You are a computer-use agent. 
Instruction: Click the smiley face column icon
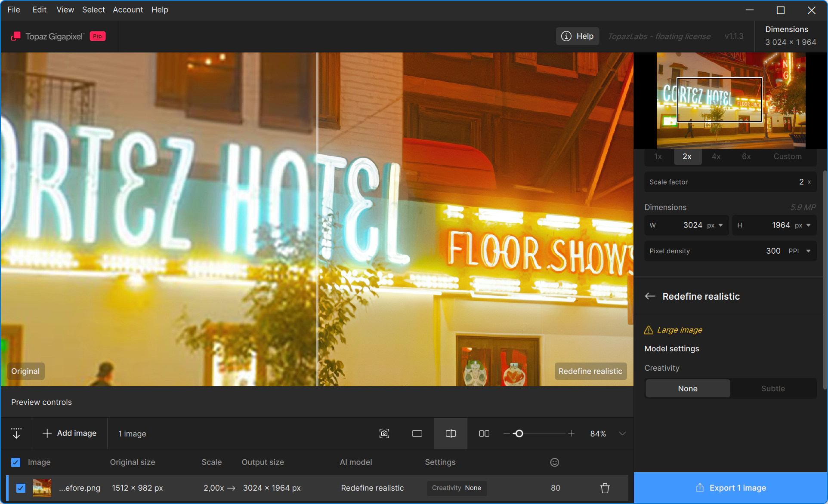tap(555, 462)
